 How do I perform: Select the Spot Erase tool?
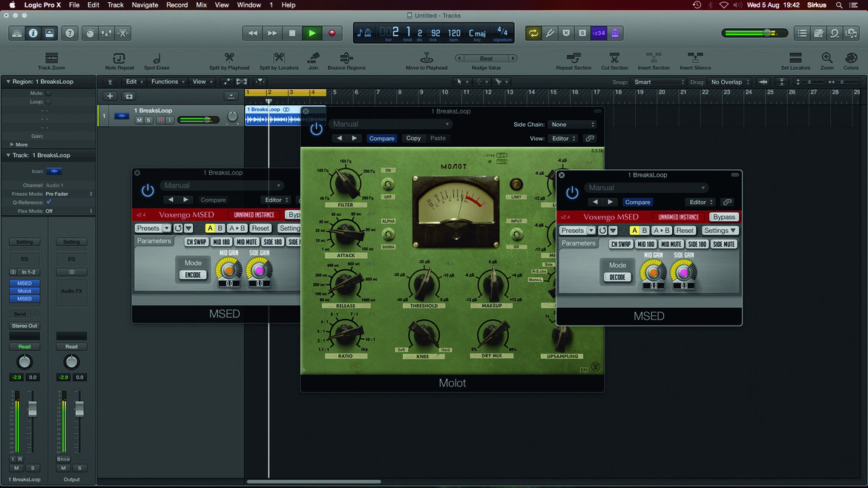(x=157, y=58)
